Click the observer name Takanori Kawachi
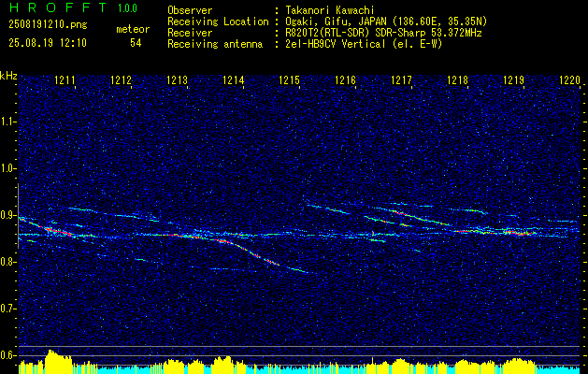Screen dimensions: 588x374 point(329,10)
